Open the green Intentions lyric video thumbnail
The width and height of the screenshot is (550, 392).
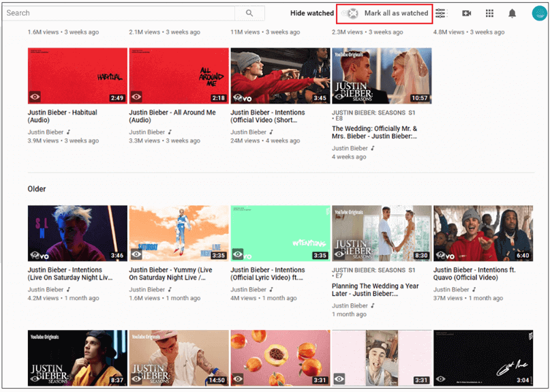[x=280, y=233]
